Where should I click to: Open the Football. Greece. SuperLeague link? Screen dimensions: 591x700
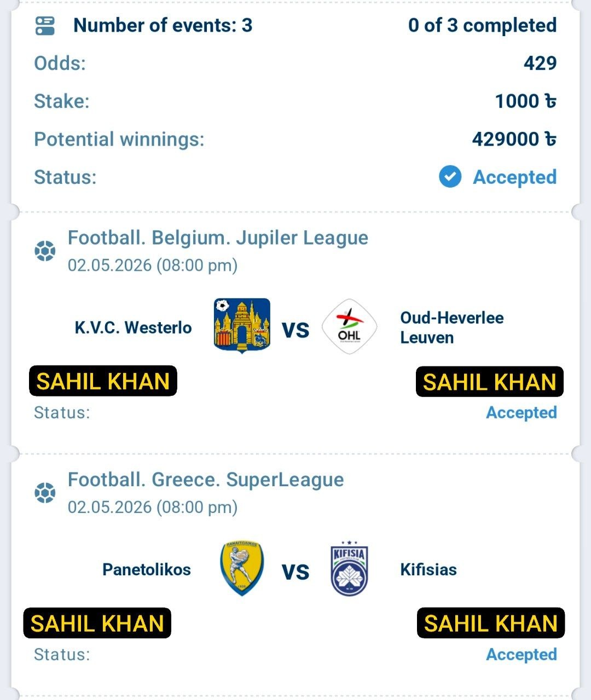[206, 480]
